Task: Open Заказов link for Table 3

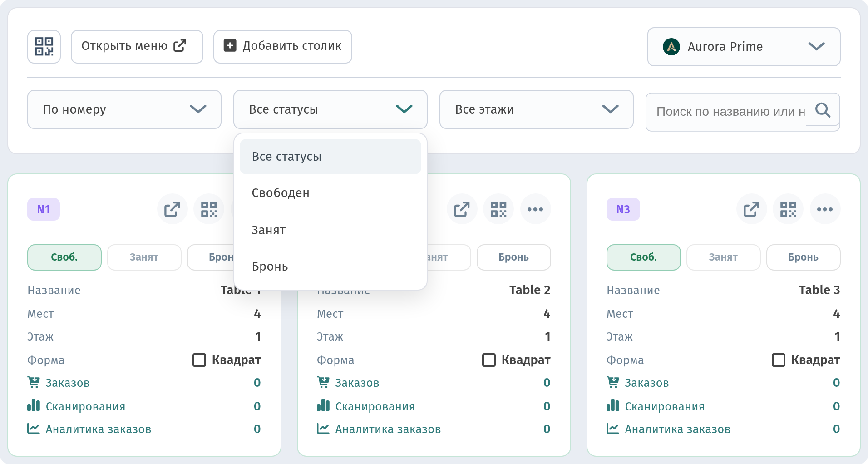Action: [x=647, y=383]
